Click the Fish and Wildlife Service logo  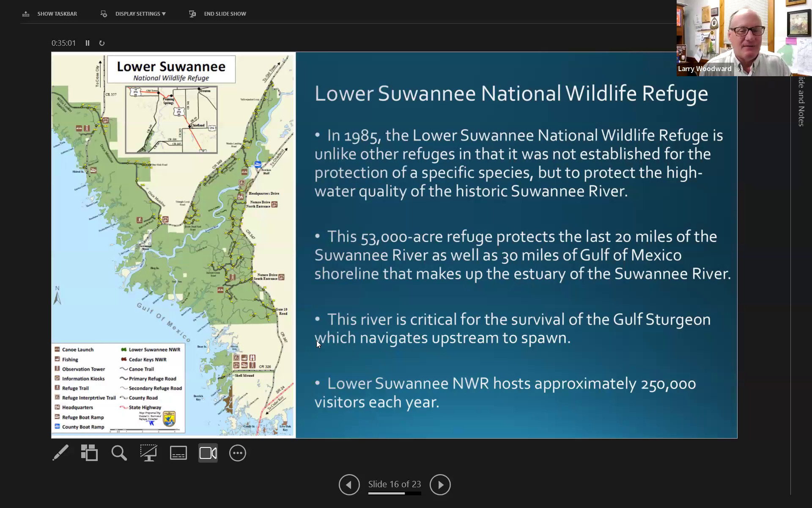169,419
